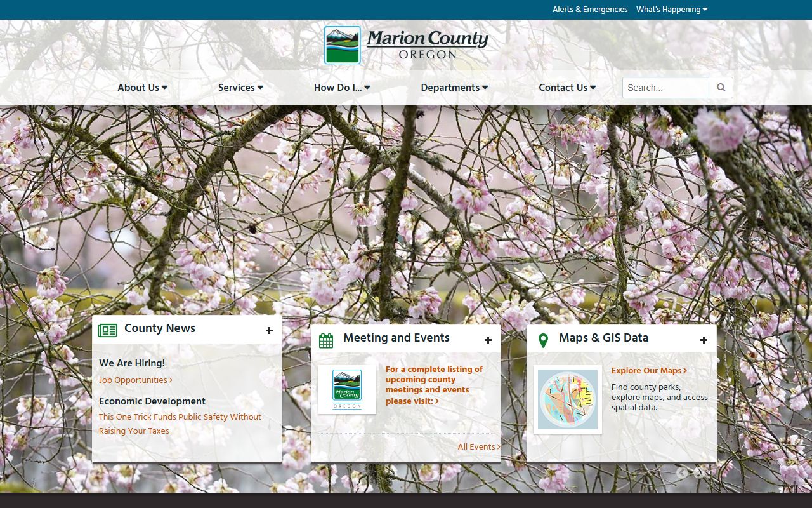Open the About Us dropdown menu
Screen dimensions: 812x508
[143, 88]
